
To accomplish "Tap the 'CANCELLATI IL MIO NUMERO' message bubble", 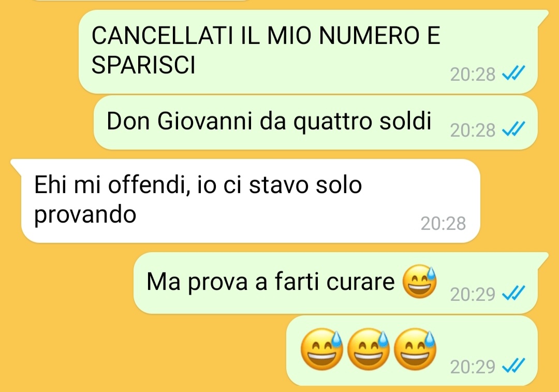I will [x=308, y=52].
